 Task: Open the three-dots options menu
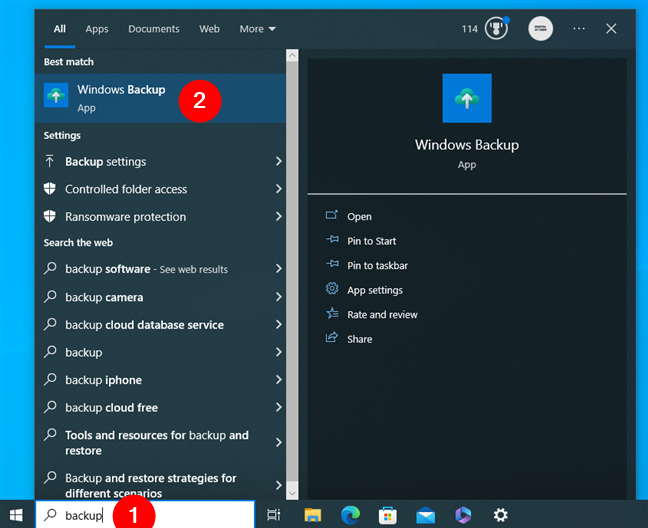[x=579, y=29]
